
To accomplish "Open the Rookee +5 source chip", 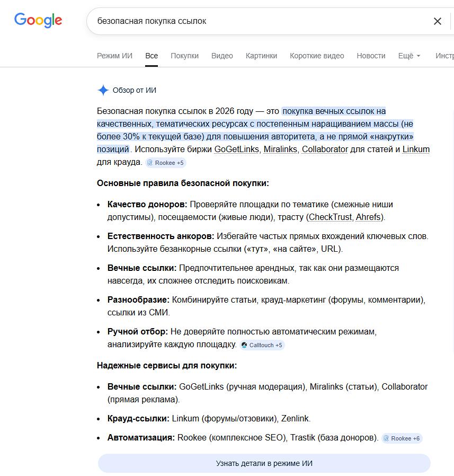I will pos(166,163).
